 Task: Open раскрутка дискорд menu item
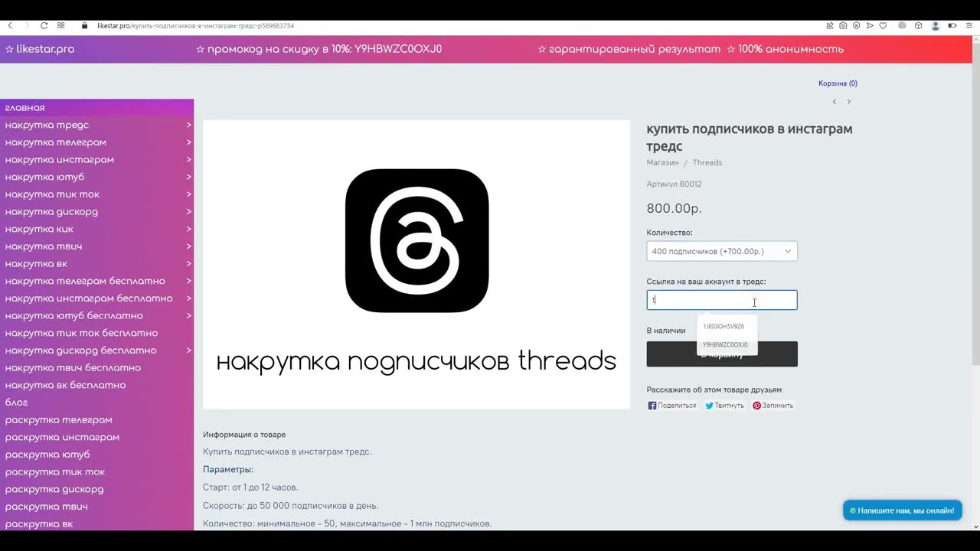[x=96, y=489]
